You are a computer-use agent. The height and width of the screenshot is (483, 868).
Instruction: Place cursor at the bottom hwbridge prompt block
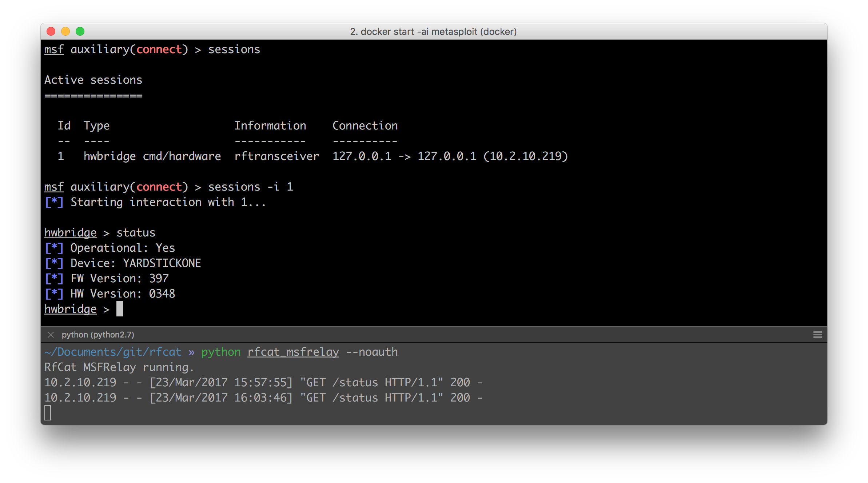click(120, 309)
